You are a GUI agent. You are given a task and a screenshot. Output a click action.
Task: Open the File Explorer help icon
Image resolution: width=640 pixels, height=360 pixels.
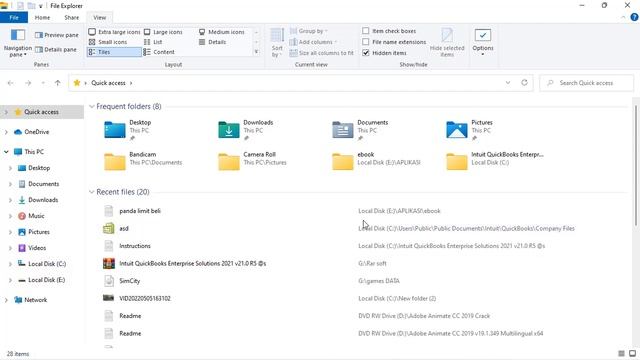point(634,17)
